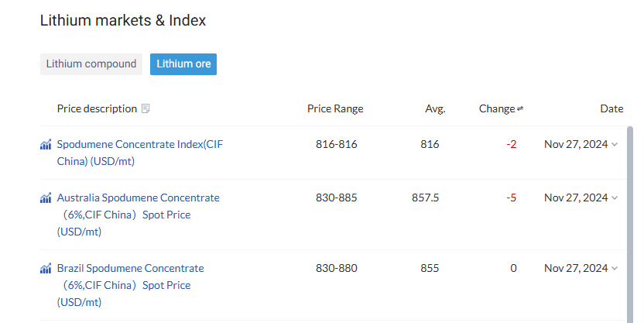
Task: Click the Price description column header
Action: [x=97, y=108]
